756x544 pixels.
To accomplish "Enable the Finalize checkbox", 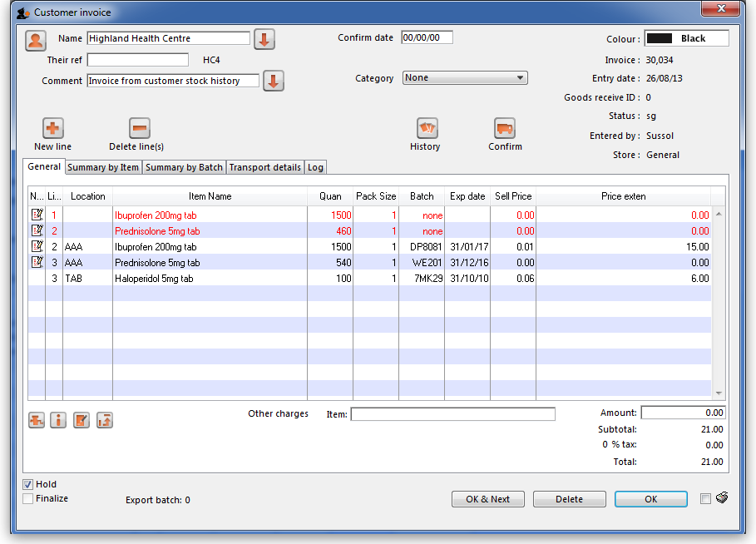I will pyautogui.click(x=28, y=499).
